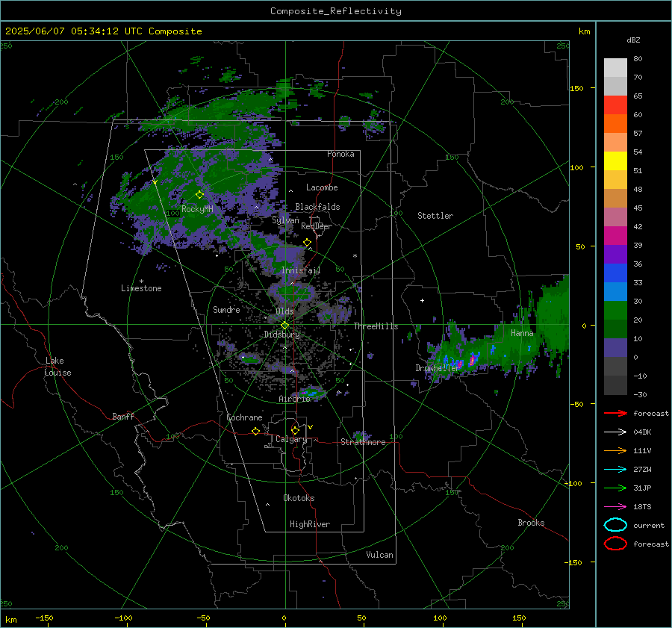Select the yellow swatch between 54 and 51
This screenshot has height=628, width=672.
615,161
